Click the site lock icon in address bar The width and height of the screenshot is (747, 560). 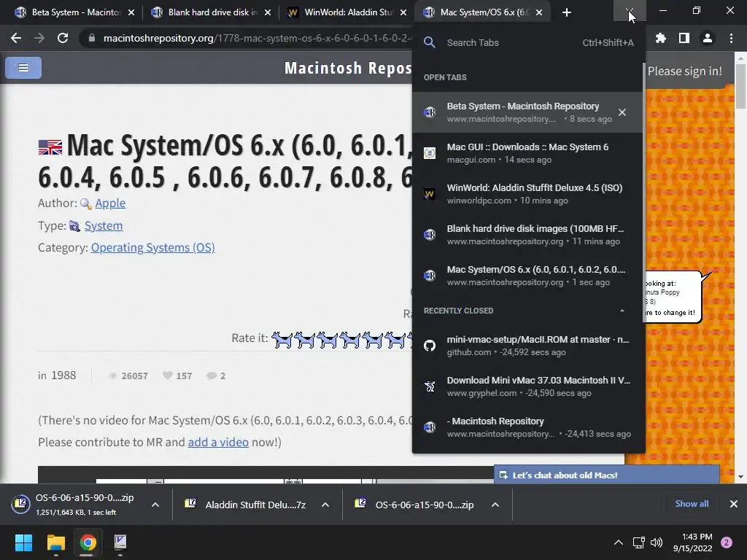(91, 38)
